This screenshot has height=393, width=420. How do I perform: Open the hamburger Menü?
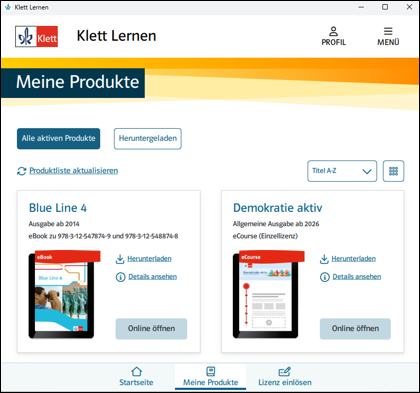tap(388, 36)
